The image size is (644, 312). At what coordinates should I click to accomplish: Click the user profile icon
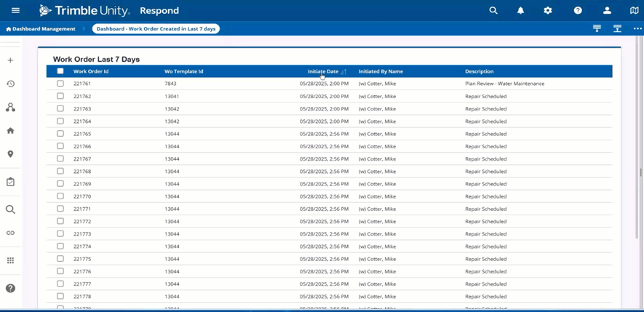607,11
